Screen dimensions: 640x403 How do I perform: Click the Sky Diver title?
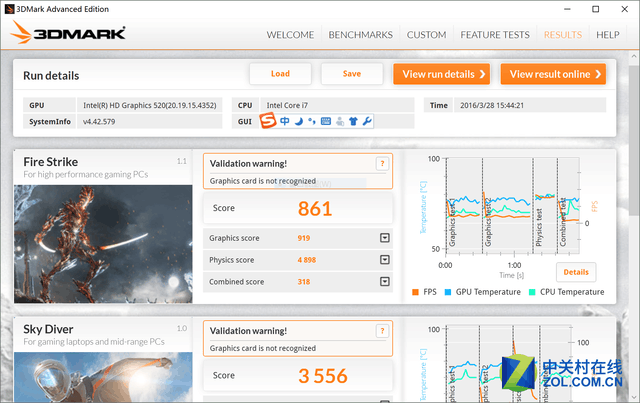tap(48, 329)
